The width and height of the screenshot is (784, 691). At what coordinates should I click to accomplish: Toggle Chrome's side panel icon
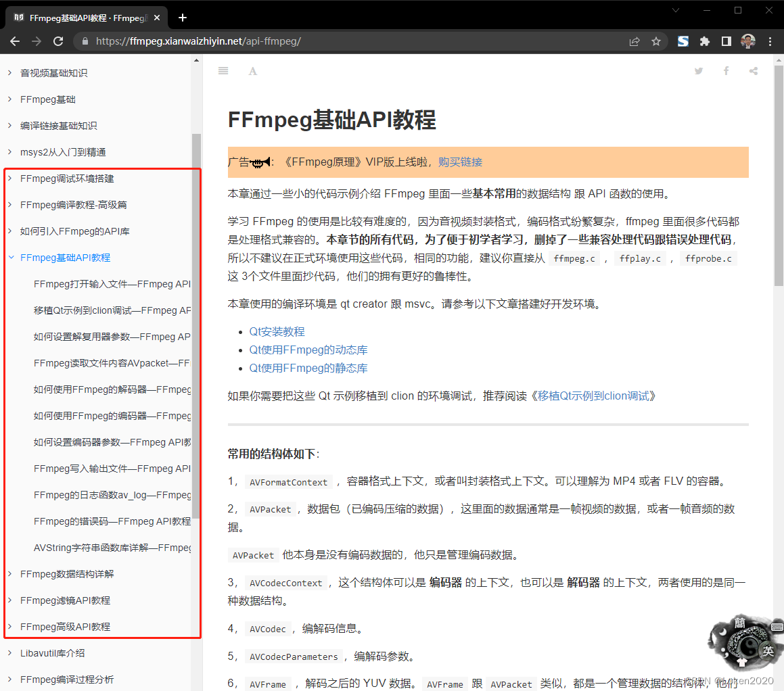coord(726,41)
